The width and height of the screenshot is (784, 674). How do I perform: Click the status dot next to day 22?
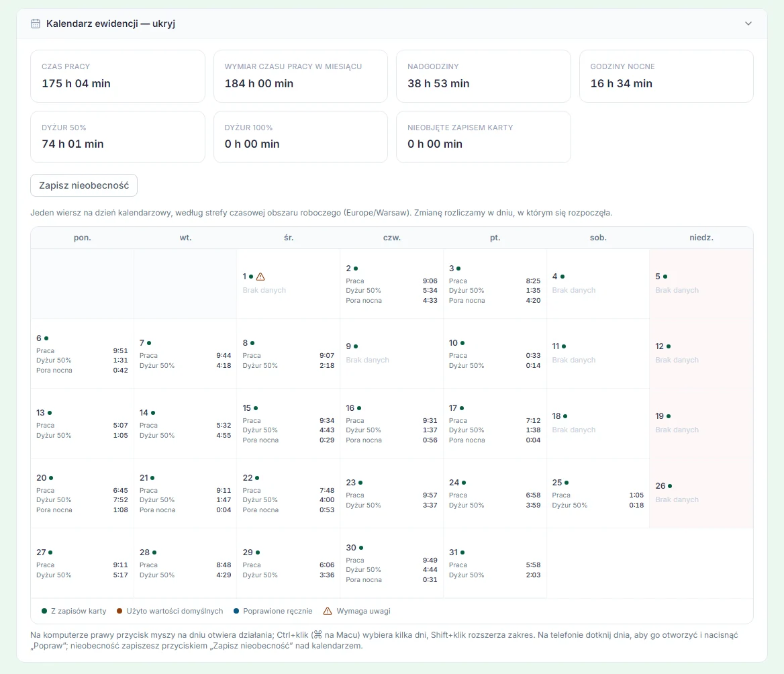point(257,478)
